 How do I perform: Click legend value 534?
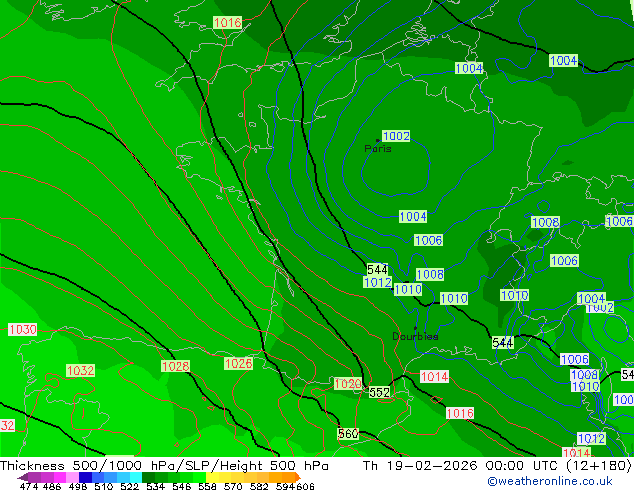(x=155, y=486)
